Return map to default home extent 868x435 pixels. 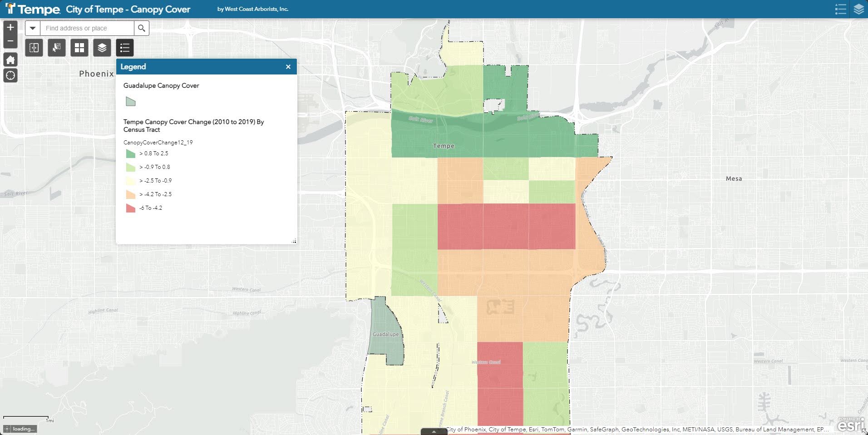pos(10,59)
